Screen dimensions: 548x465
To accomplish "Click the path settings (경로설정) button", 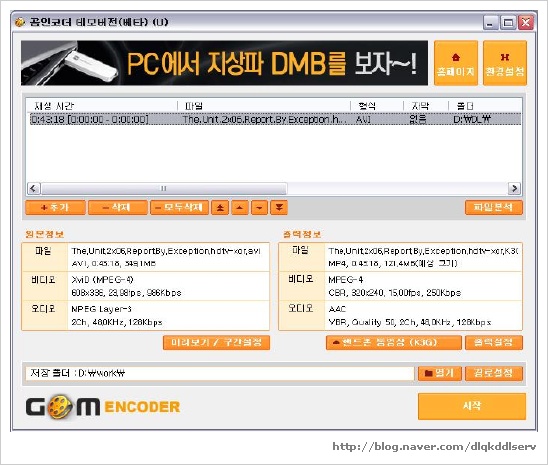I will point(494,373).
